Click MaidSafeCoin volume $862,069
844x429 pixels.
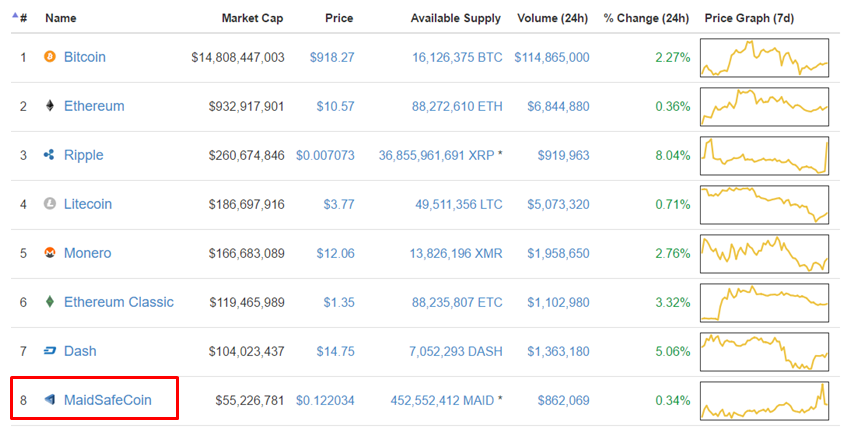[564, 400]
